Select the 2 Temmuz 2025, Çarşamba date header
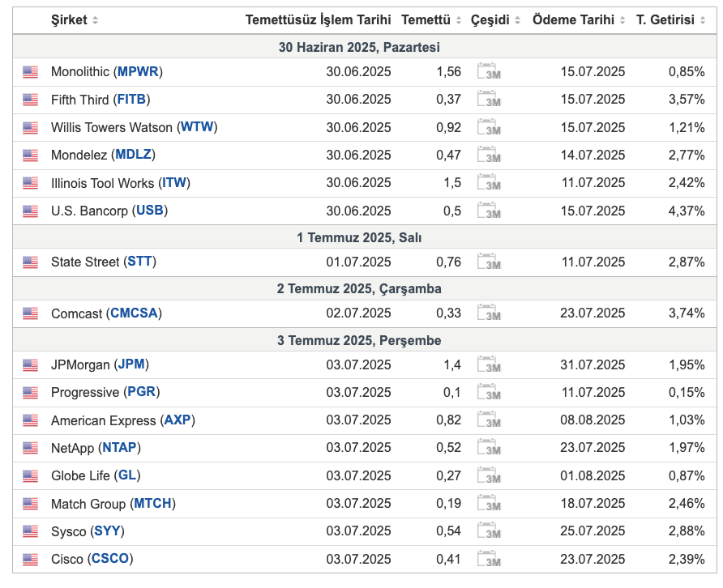 (359, 288)
